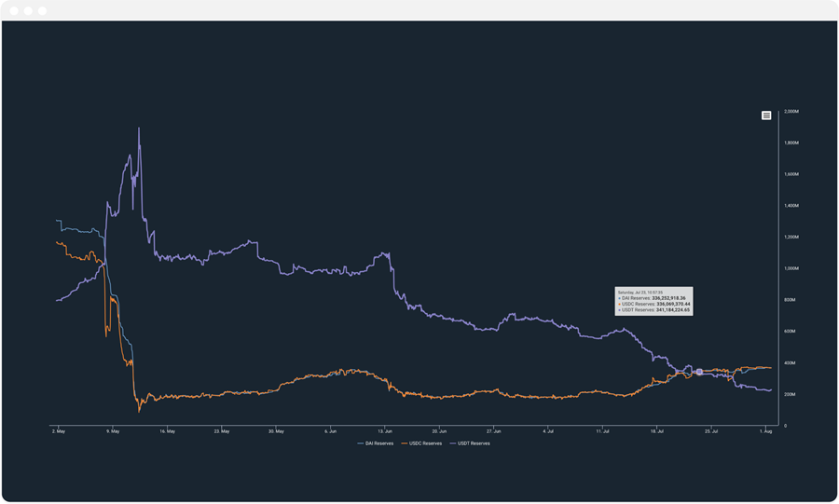Select the '2. May' x-axis label
Screen dimensions: 839x504
(x=59, y=431)
